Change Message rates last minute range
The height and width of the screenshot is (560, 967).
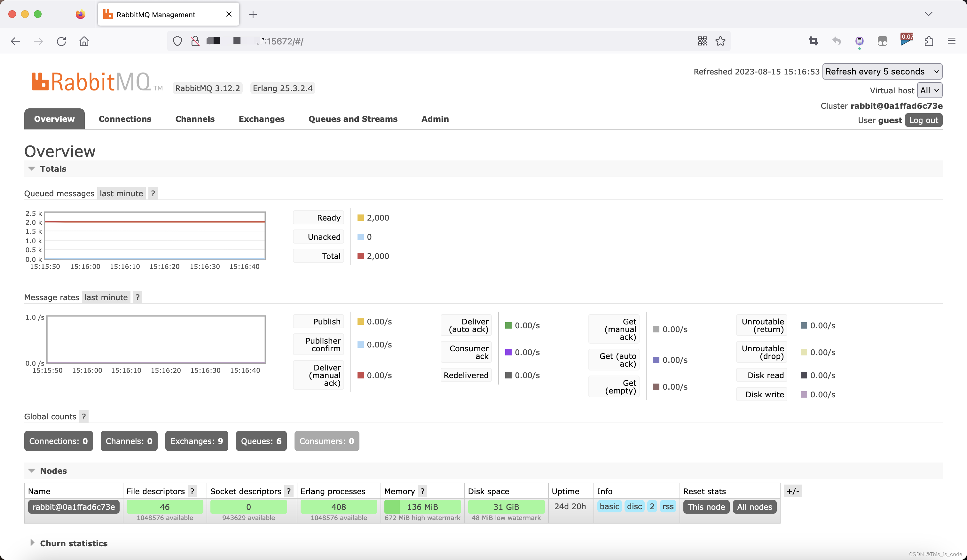(x=106, y=297)
